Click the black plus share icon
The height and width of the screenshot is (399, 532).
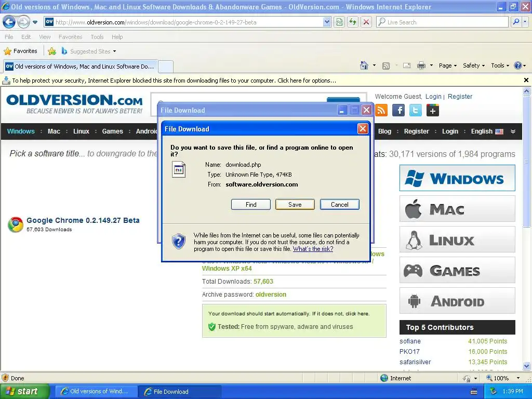pyautogui.click(x=433, y=110)
